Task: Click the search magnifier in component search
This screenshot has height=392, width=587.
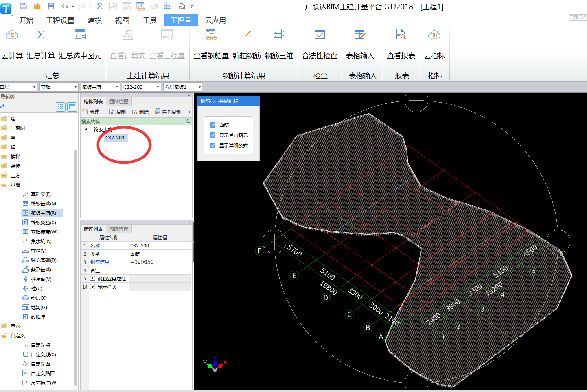Action: click(188, 122)
